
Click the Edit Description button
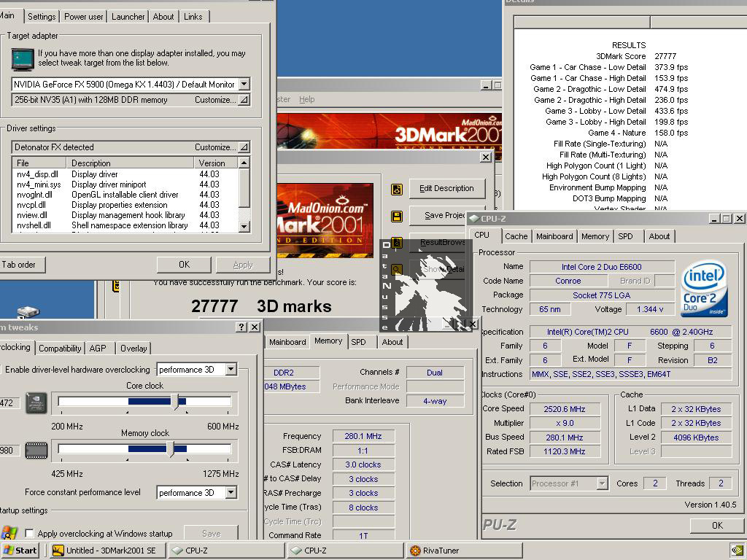[446, 189]
